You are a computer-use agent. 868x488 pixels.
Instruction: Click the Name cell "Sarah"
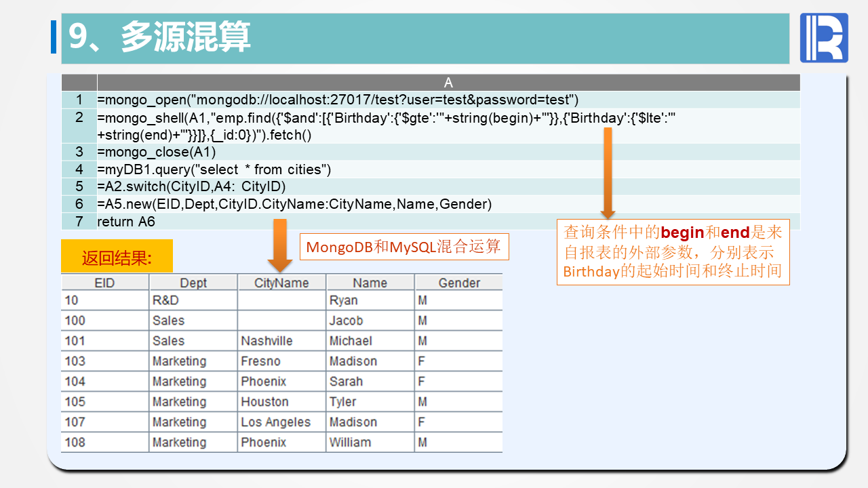[370, 382]
